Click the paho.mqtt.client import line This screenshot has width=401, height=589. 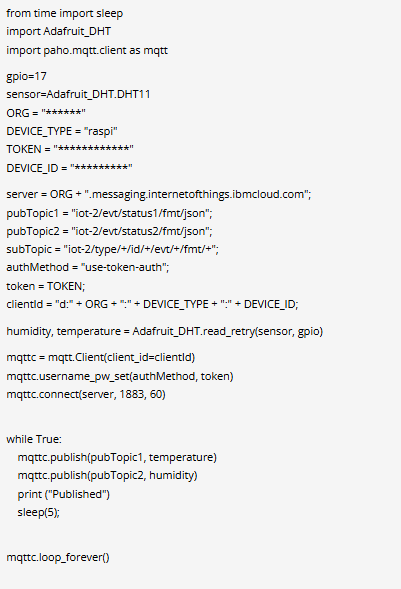[87, 50]
